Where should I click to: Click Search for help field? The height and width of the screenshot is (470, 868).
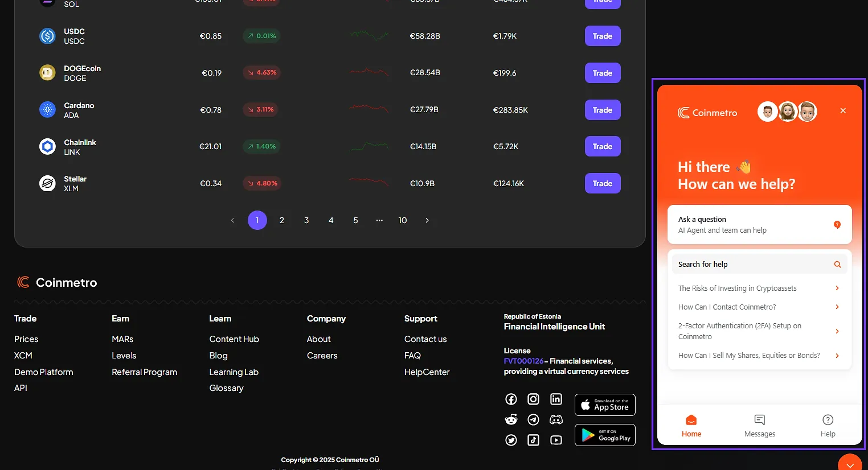pos(759,264)
